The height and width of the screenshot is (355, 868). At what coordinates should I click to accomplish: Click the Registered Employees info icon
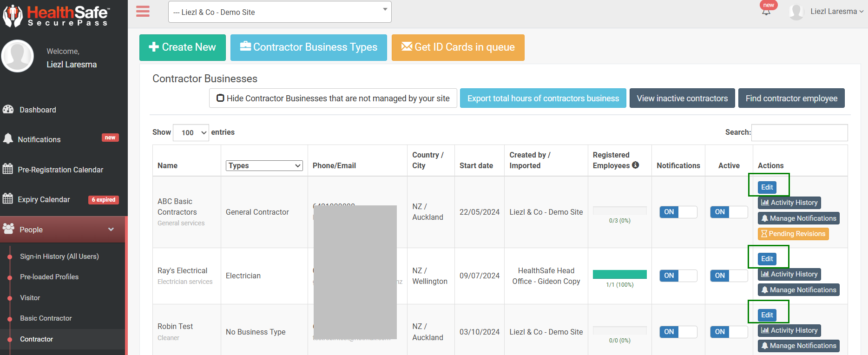(635, 165)
